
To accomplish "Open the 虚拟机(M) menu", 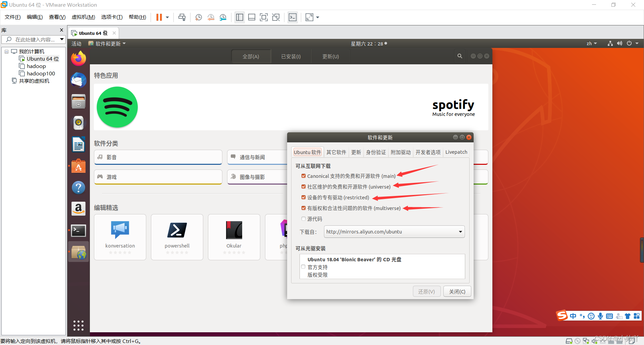I will 83,17.
